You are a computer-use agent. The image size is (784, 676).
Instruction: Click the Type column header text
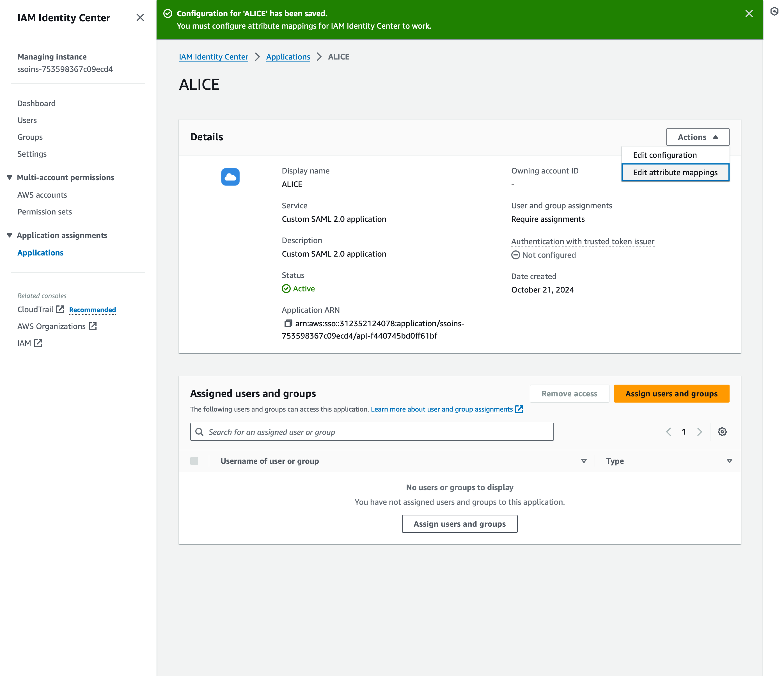pos(615,461)
